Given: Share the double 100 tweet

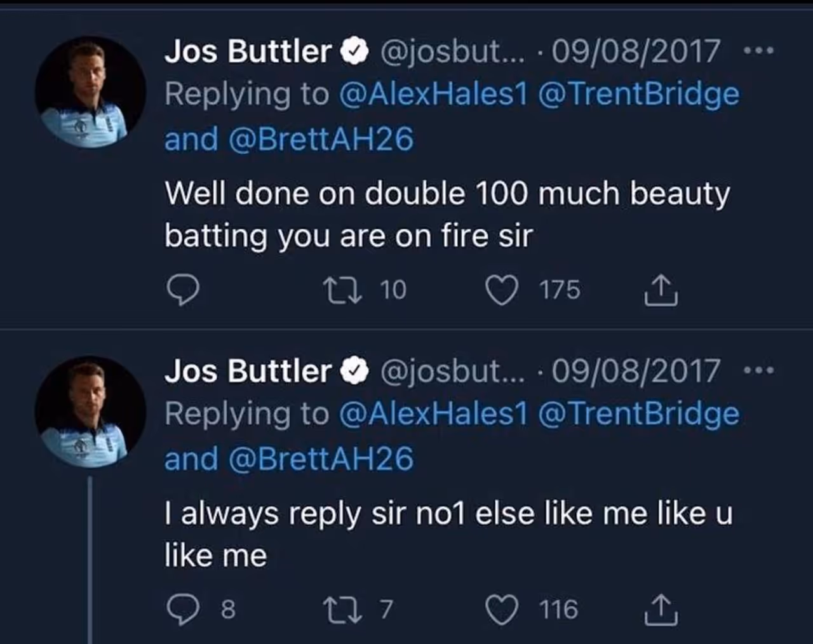Looking at the screenshot, I should pyautogui.click(x=661, y=290).
